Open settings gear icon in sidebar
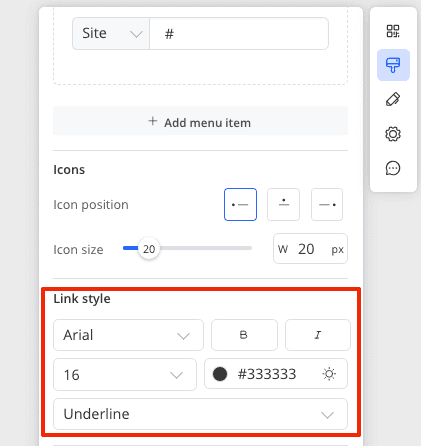421x446 pixels. pyautogui.click(x=393, y=134)
